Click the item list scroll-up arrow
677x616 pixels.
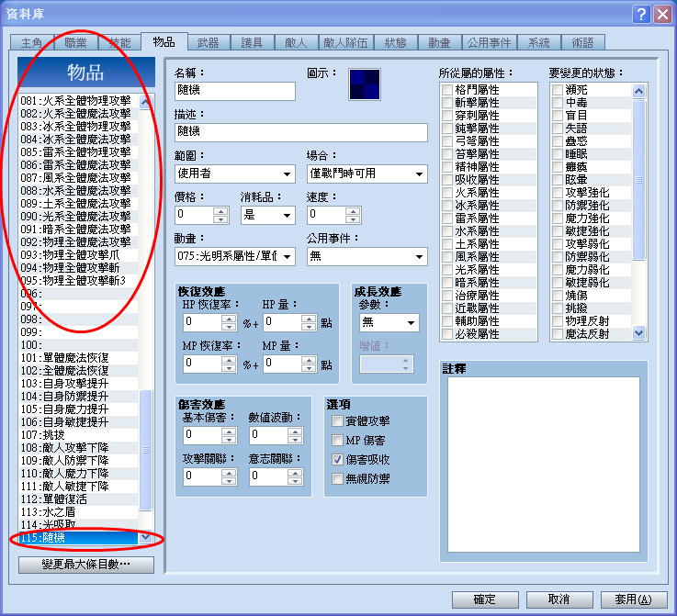tap(145, 102)
